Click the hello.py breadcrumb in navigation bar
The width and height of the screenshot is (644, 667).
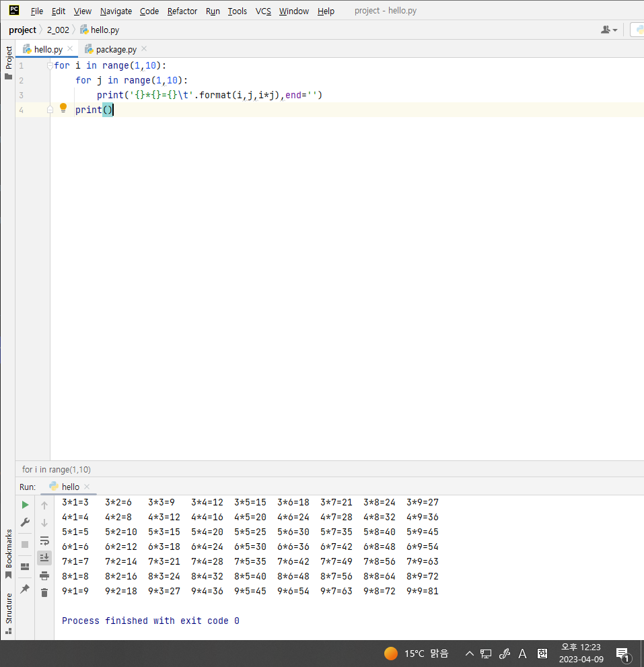pyautogui.click(x=100, y=30)
